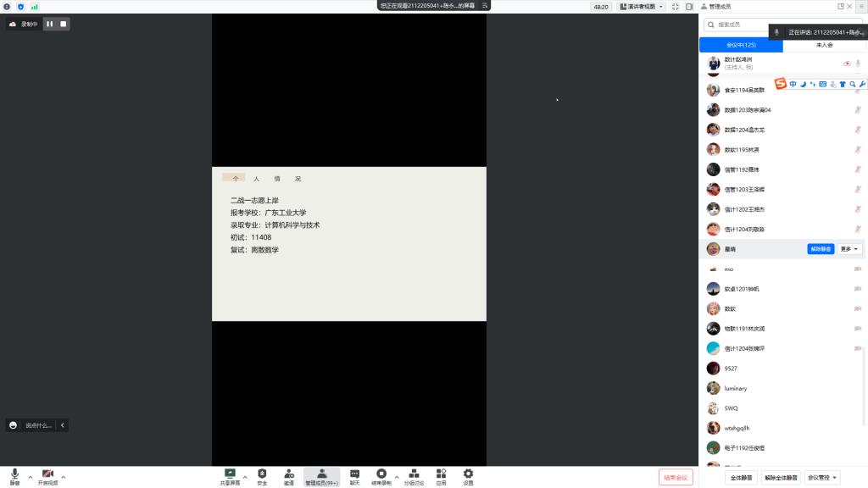Toggle the microphone mute (静音) button
The width and height of the screenshot is (868, 488).
[14, 475]
